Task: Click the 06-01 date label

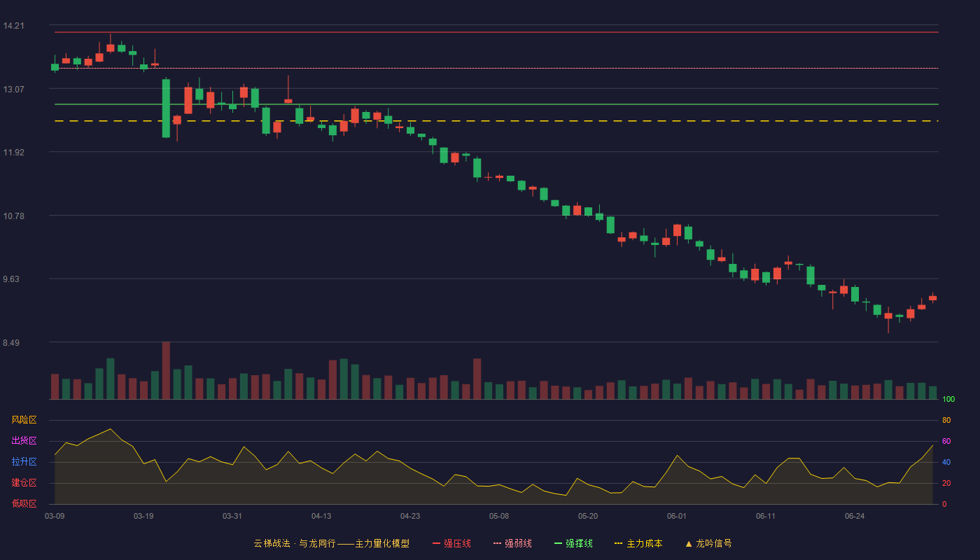Action: [677, 516]
